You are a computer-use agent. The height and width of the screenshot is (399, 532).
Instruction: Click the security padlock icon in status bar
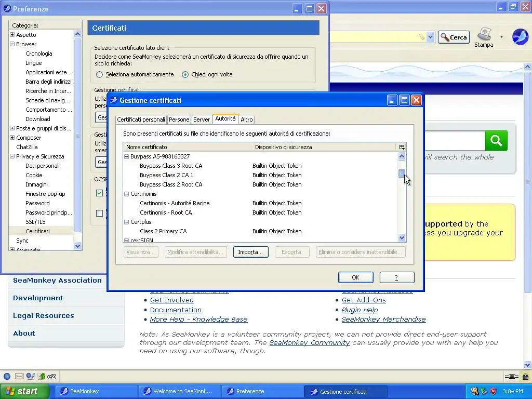click(x=525, y=376)
